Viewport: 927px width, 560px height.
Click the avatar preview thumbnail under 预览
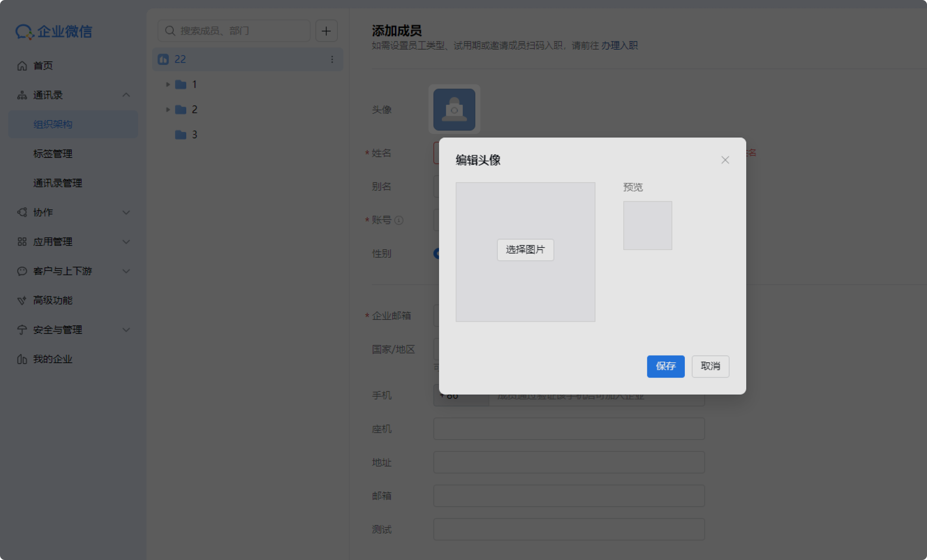coord(648,226)
